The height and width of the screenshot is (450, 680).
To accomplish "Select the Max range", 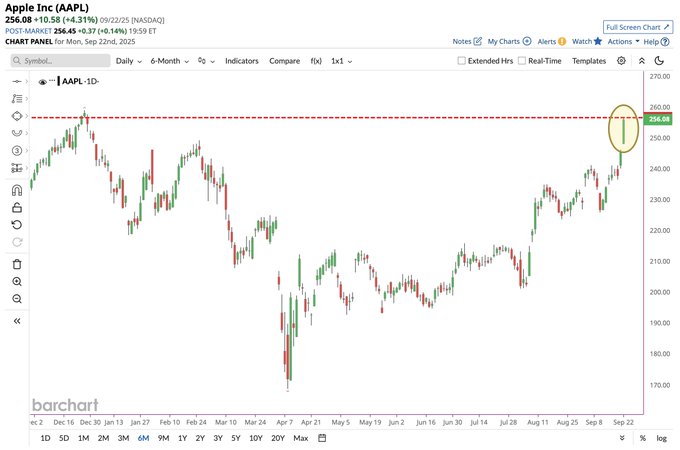I will 301,438.
